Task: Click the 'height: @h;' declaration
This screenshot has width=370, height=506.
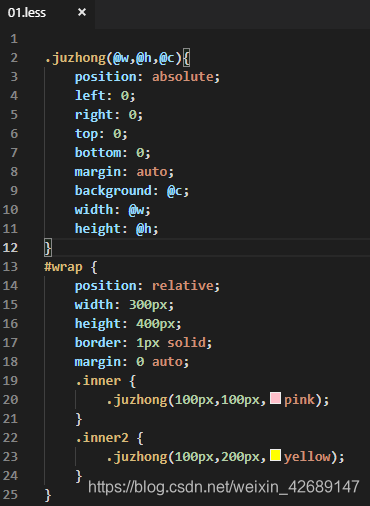Action: (x=117, y=229)
